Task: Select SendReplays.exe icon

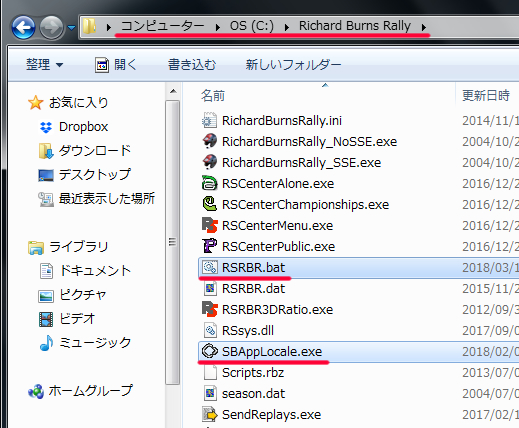Action: (x=210, y=414)
